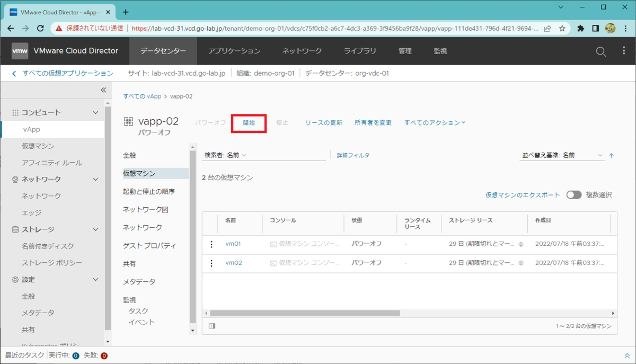This screenshot has height=364, width=636.
Task: Click browser reload icon
Action: point(40,28)
